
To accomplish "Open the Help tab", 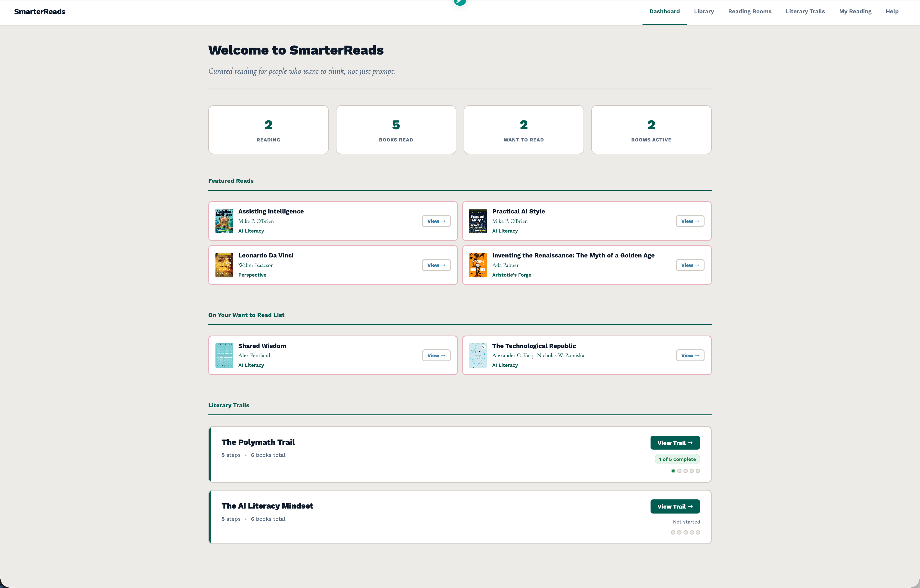I will [892, 11].
